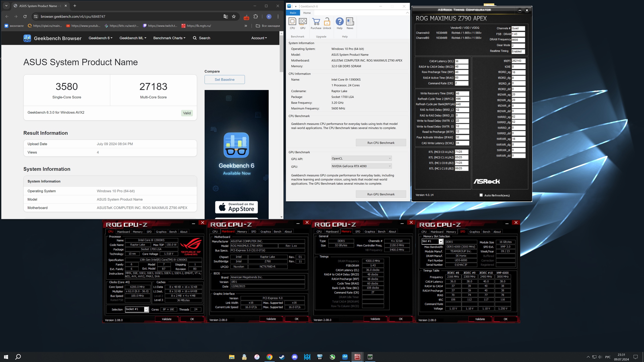Open the Twitch bookmark
Viewport: 644px width, 362px height.
pos(160,26)
